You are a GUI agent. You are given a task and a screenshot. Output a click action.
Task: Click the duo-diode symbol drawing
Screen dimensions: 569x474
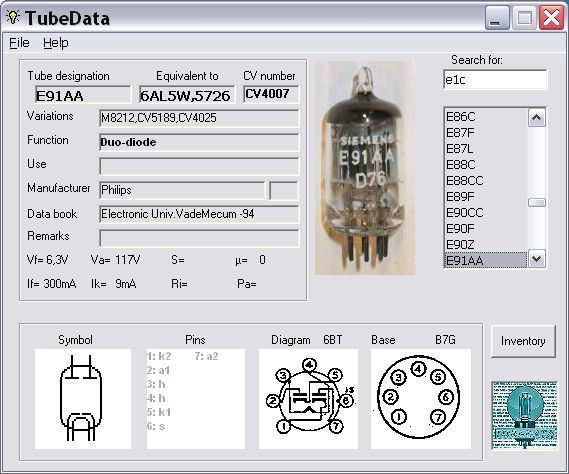tap(83, 399)
